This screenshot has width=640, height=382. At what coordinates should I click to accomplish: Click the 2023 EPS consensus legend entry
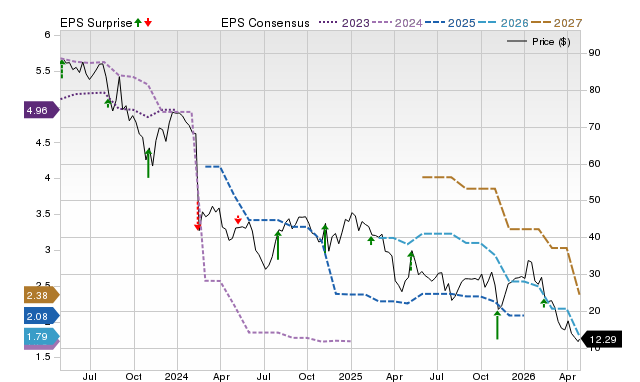coord(344,23)
